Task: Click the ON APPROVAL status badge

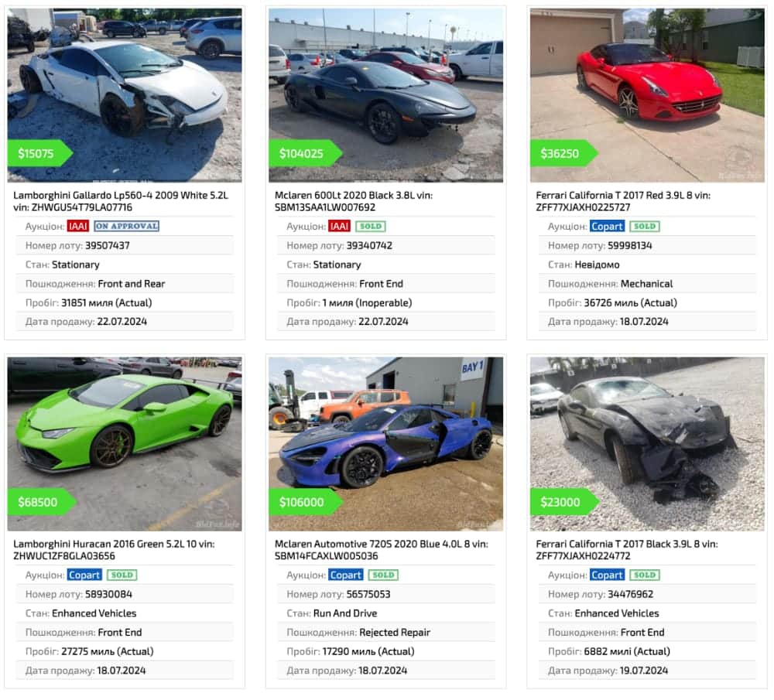Action: click(x=126, y=227)
